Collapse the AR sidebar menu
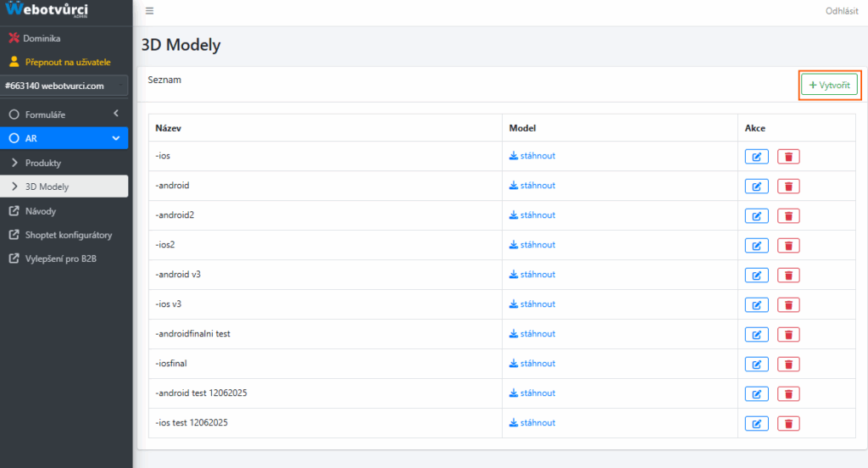Screen dimensions: 868x468 [64, 138]
